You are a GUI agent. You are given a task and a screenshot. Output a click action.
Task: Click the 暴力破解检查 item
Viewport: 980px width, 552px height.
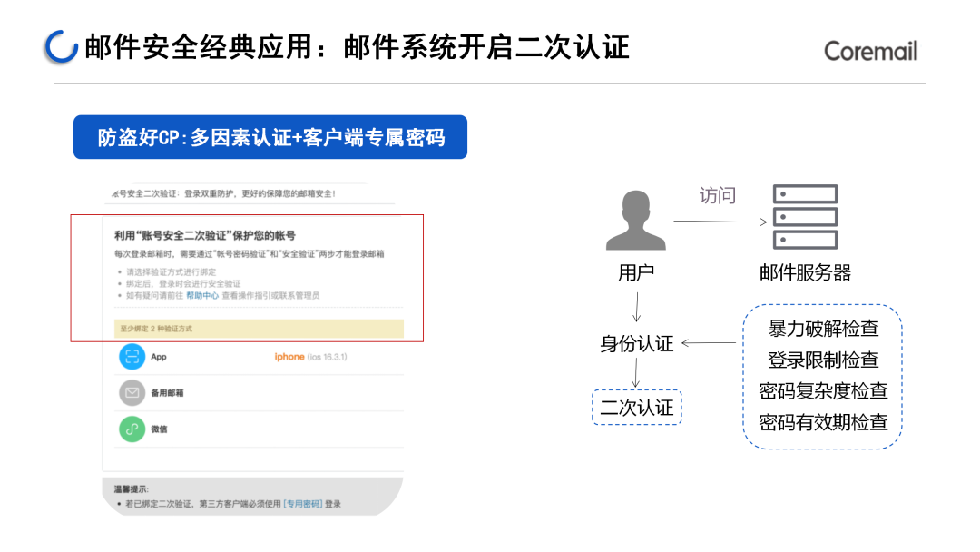[x=823, y=329]
